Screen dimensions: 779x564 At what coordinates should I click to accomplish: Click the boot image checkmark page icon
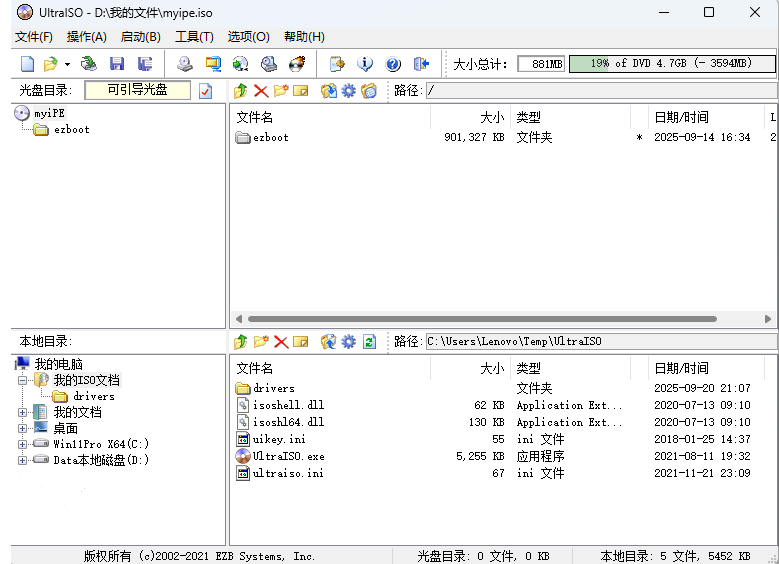[x=206, y=91]
